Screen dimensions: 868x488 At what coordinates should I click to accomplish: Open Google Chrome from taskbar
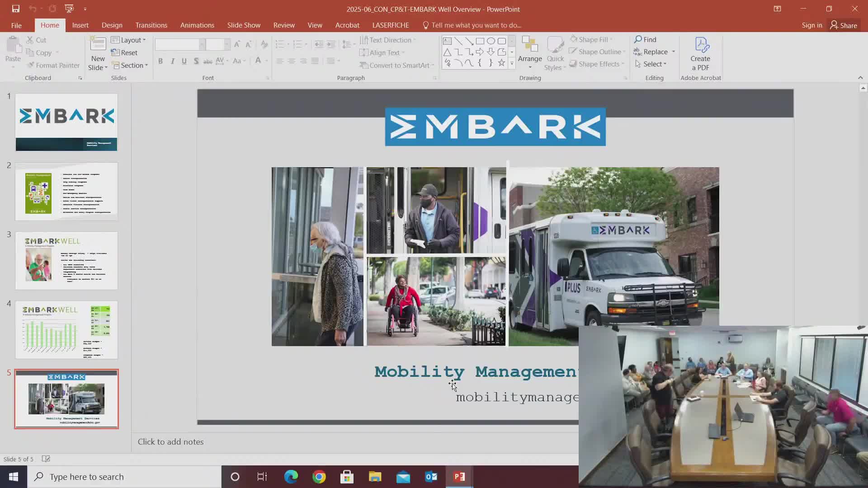pyautogui.click(x=319, y=477)
